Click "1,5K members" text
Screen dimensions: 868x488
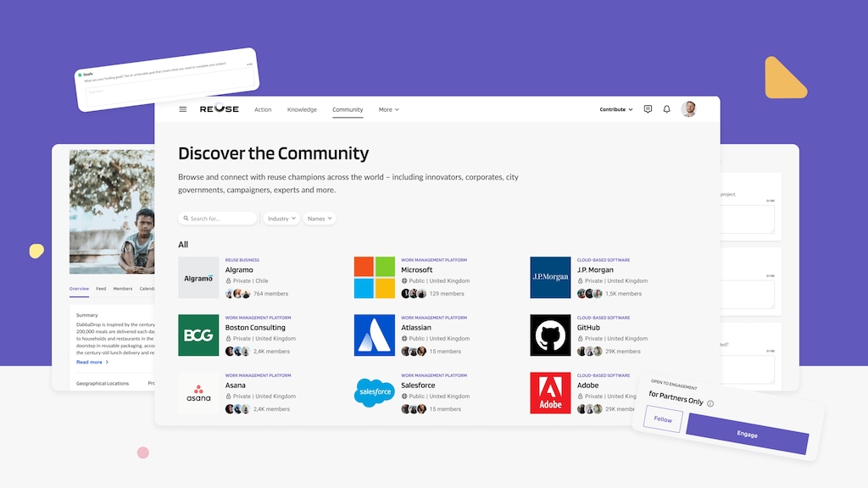(x=623, y=294)
